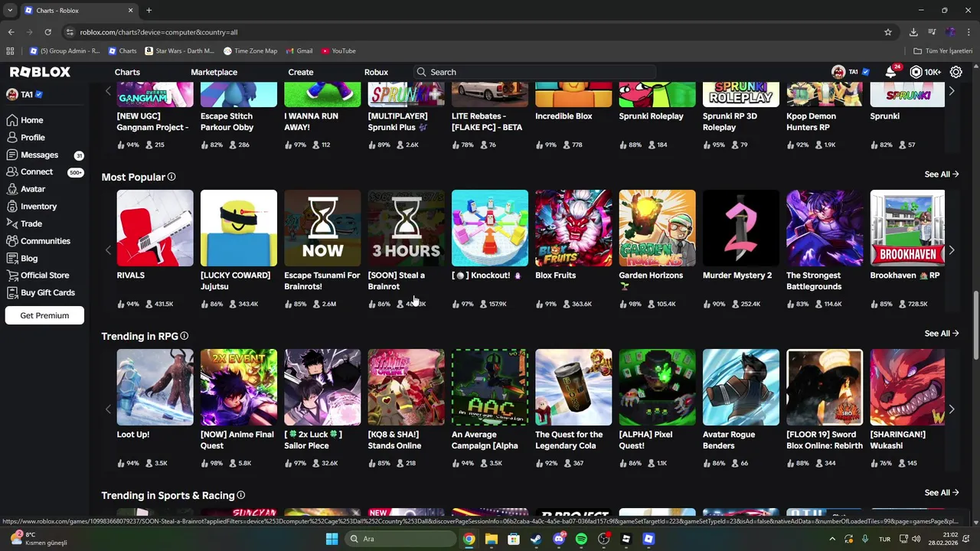
Task: Open the Loot Up! game thumbnail
Action: point(155,387)
